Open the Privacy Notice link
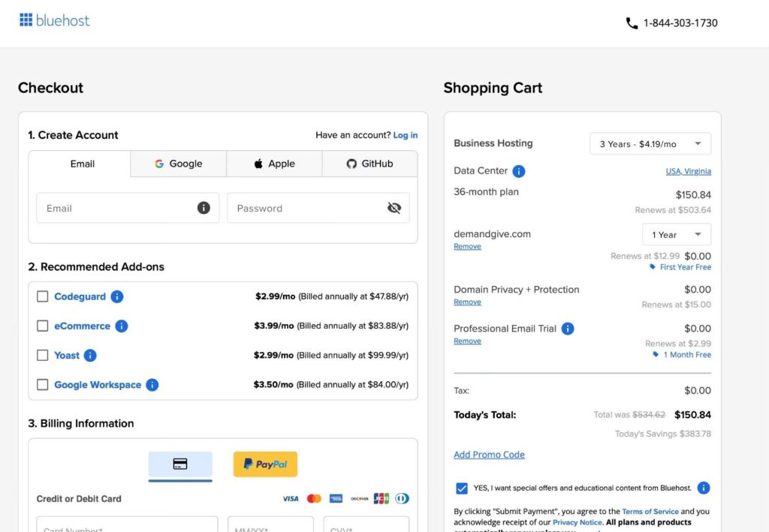Viewport: 769px width, 532px height. pyautogui.click(x=577, y=522)
